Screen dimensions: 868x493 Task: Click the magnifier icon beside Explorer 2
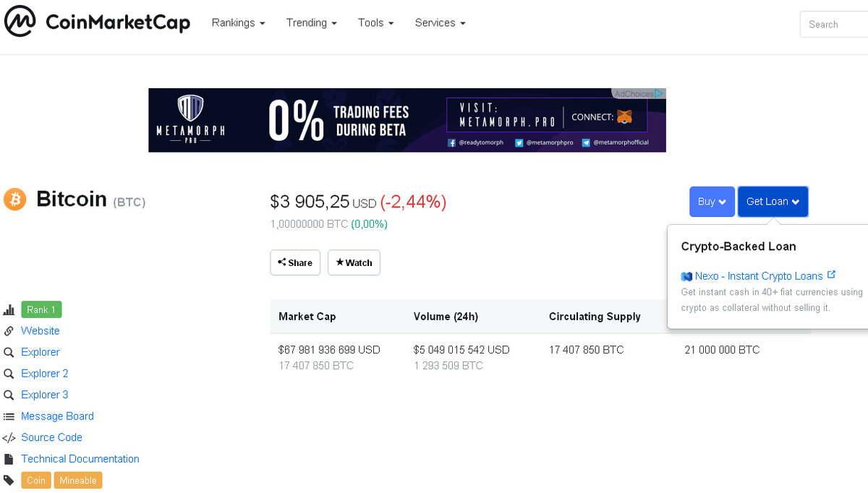[9, 374]
